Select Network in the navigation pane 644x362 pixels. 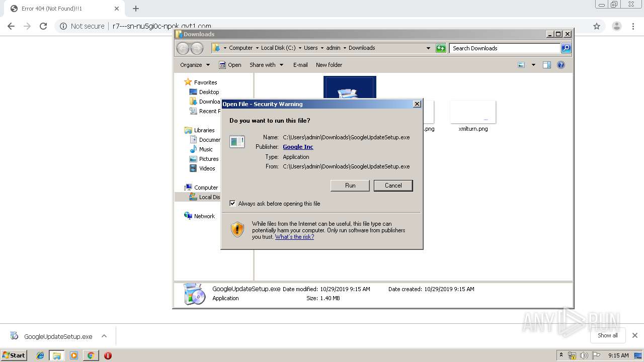200,216
